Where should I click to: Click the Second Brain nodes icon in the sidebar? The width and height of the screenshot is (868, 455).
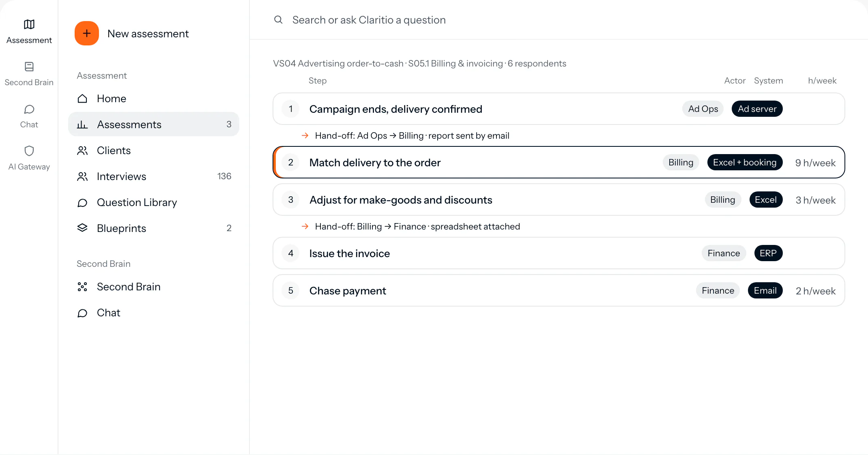82,287
